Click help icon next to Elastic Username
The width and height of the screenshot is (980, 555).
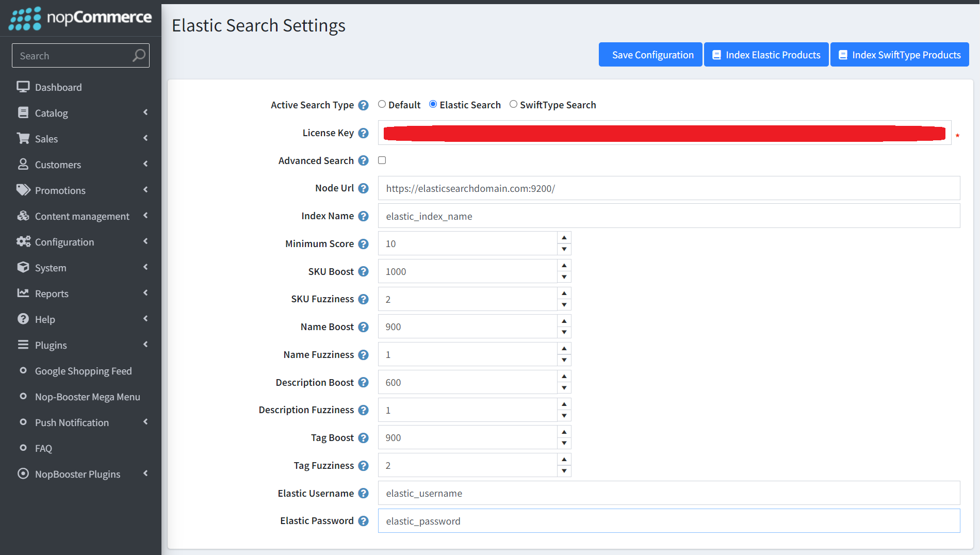pyautogui.click(x=363, y=493)
